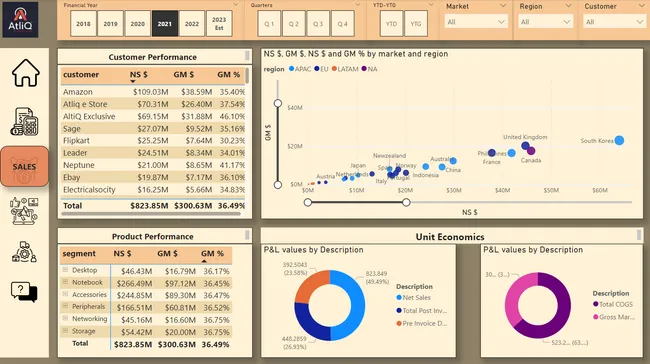Select the Flipkart customer row

click(x=154, y=141)
